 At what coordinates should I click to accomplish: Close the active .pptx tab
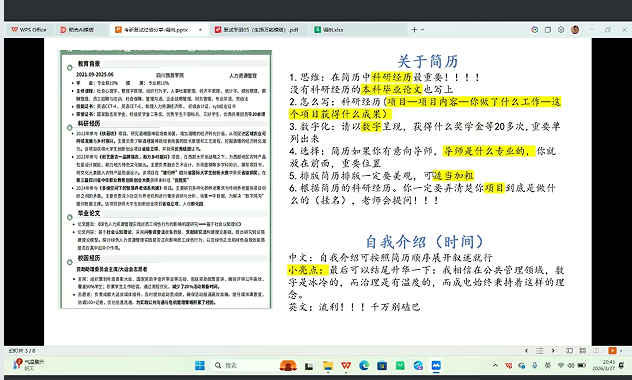(x=200, y=30)
